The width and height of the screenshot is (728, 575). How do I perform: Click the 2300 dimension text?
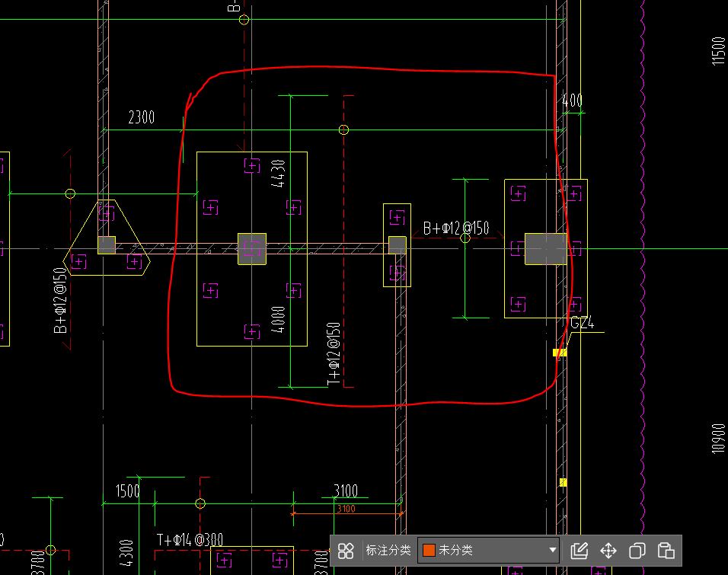click(x=142, y=117)
